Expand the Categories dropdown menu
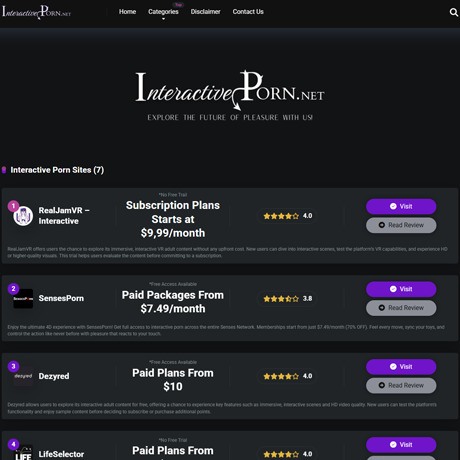 point(163,12)
